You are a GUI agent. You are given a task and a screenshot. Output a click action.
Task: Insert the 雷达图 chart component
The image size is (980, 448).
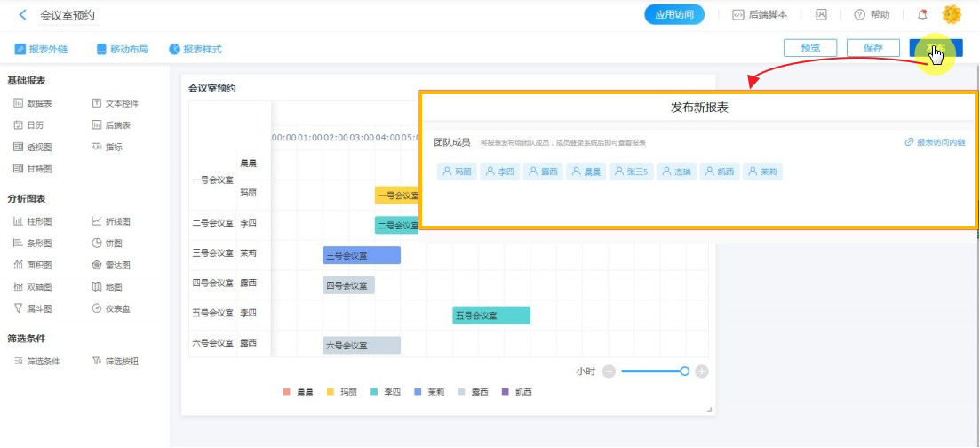click(111, 265)
